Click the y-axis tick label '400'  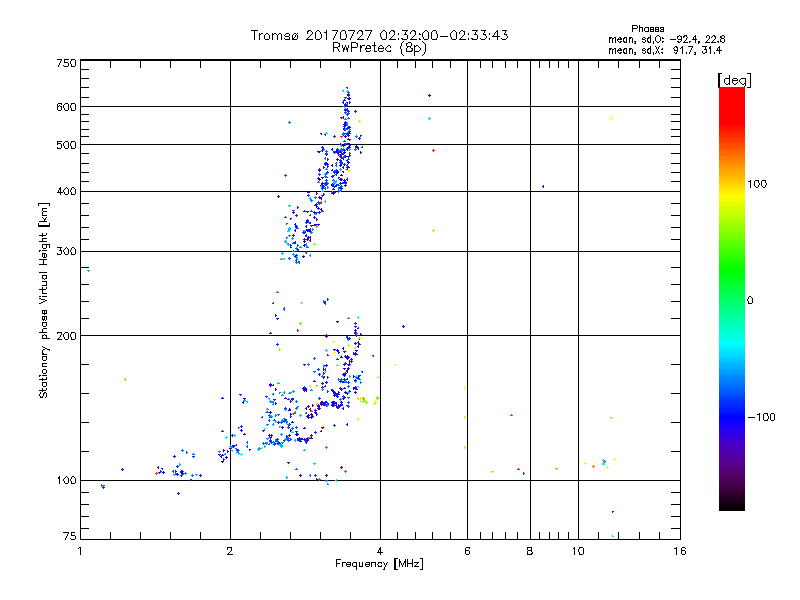point(66,191)
